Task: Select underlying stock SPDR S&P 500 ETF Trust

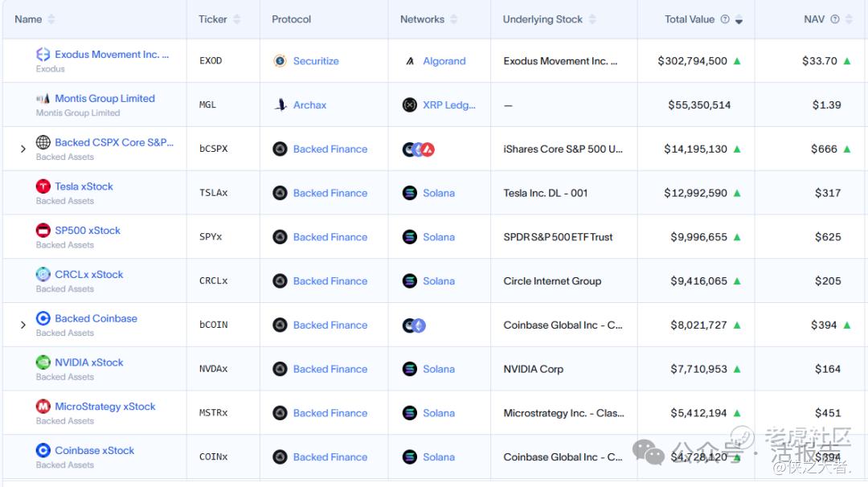Action: 558,237
